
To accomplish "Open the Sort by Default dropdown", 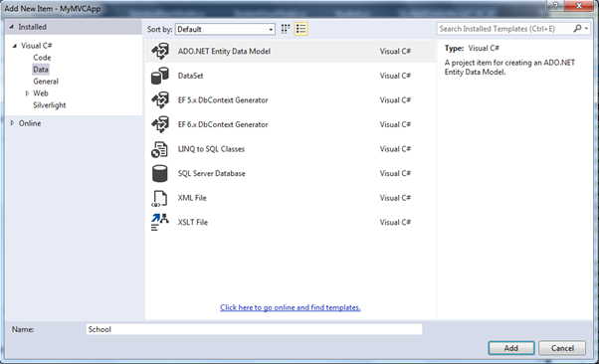I will coord(225,29).
